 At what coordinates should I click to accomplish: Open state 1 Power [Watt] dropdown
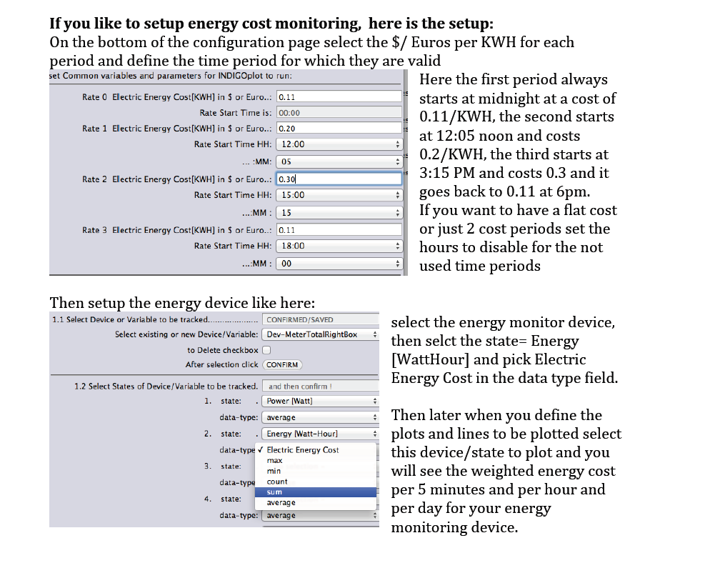pos(320,401)
